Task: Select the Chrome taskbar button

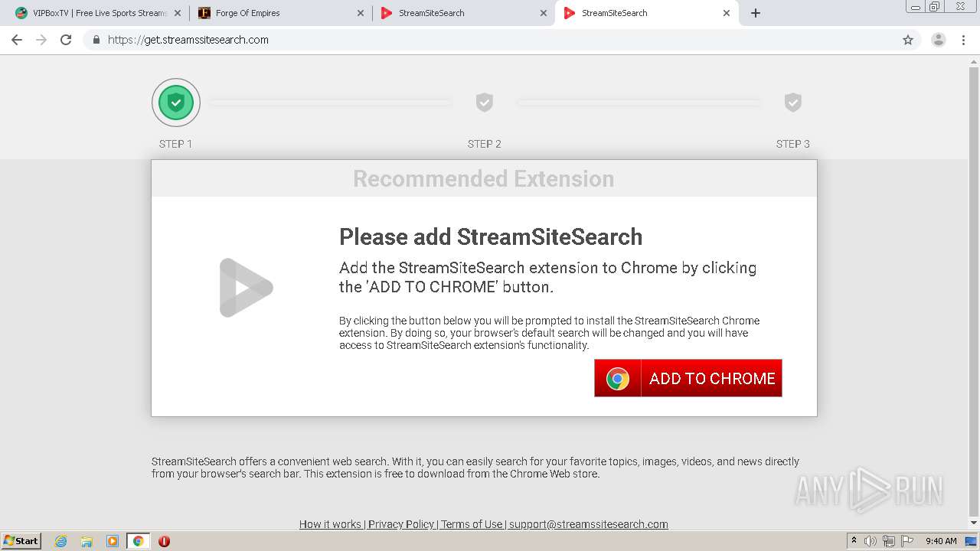Action: [138, 541]
